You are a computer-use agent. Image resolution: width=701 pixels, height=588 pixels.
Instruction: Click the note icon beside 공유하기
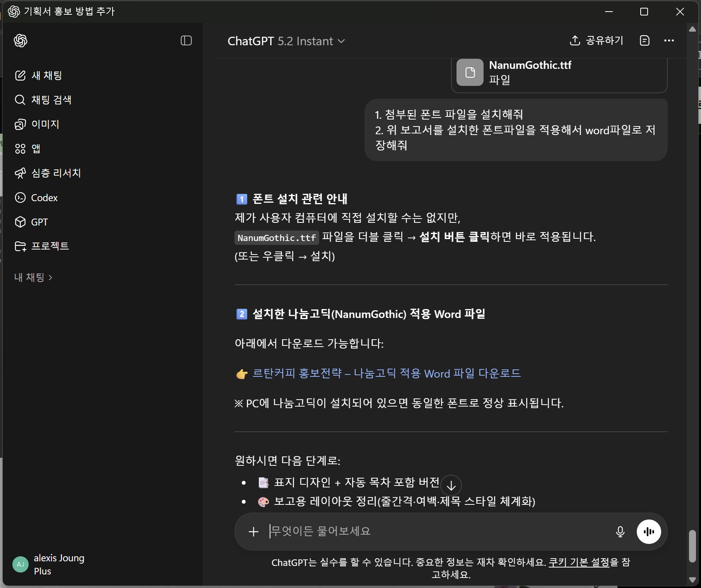(x=645, y=41)
